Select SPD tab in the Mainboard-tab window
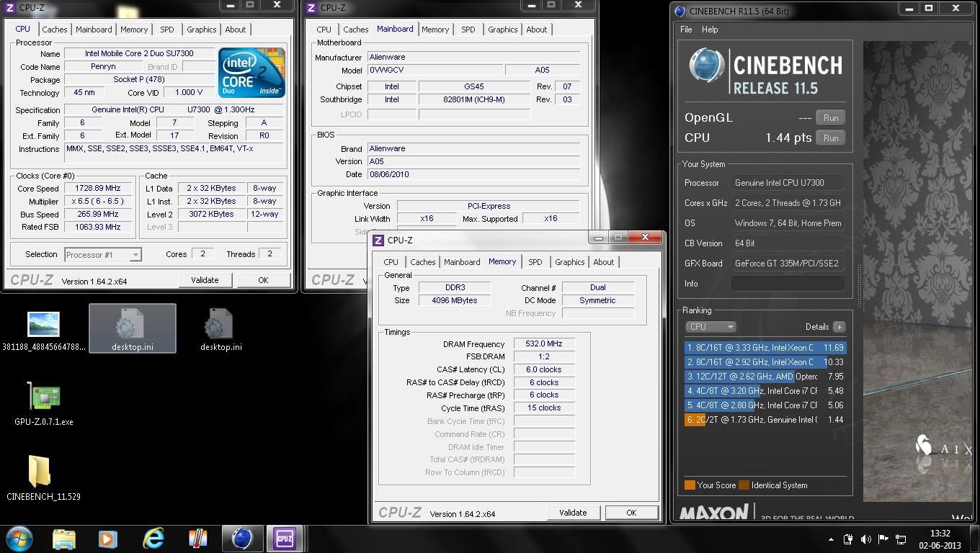Screen dimensions: 980x553 coord(468,30)
